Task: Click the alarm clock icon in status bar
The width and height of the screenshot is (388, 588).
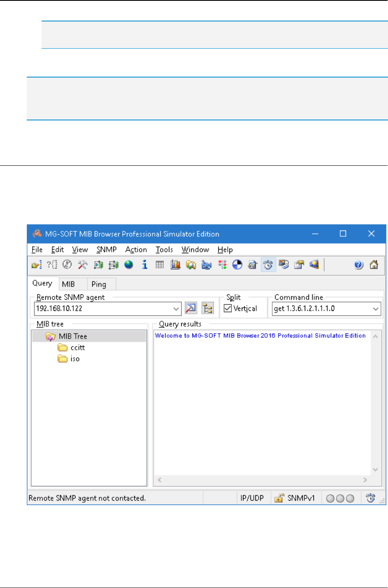Action: (x=370, y=498)
